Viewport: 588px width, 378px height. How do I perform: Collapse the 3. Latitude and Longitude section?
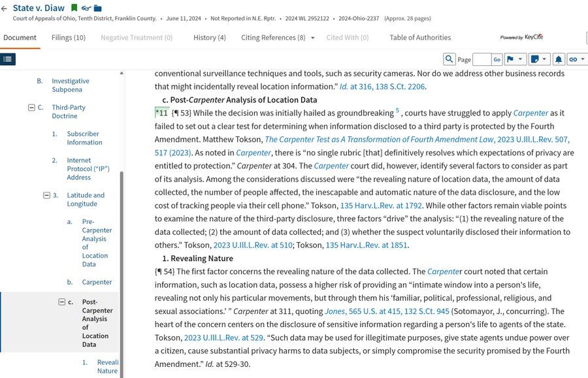(x=46, y=195)
